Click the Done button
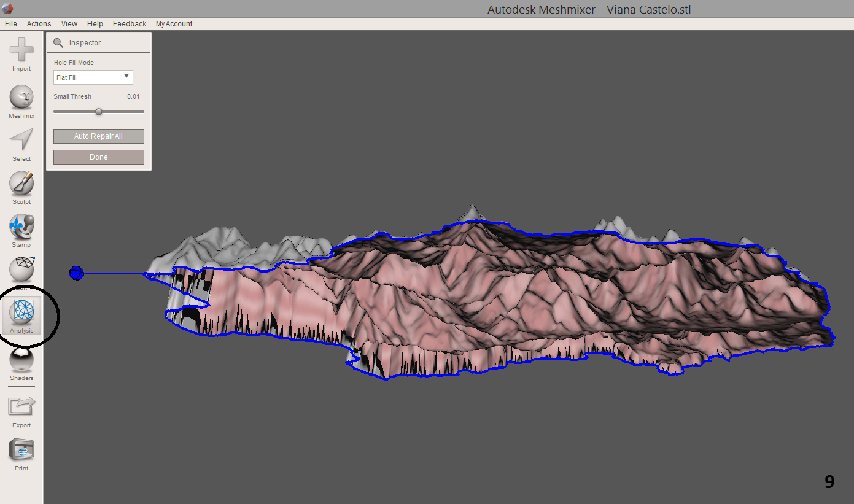The width and height of the screenshot is (854, 504). click(98, 157)
